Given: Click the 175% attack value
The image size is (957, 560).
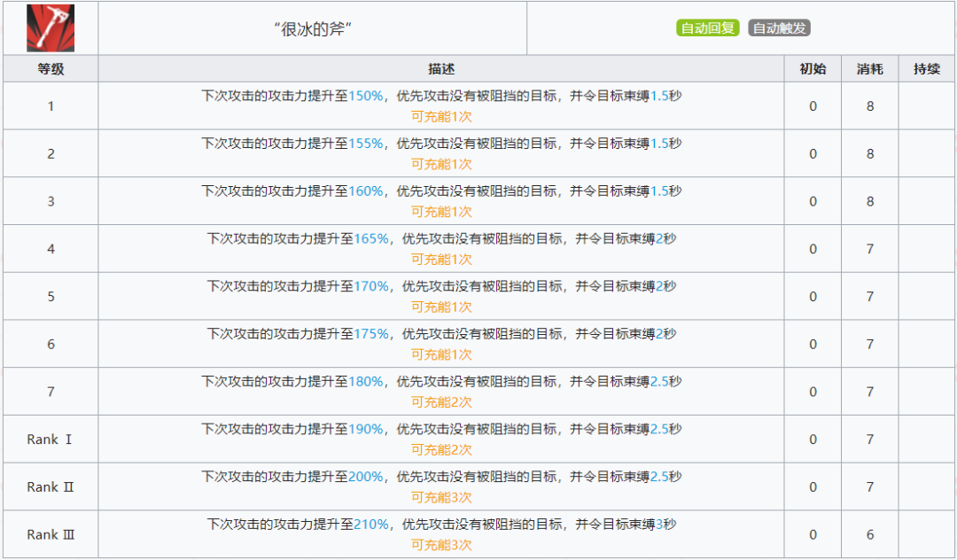Looking at the screenshot, I should point(371,334).
